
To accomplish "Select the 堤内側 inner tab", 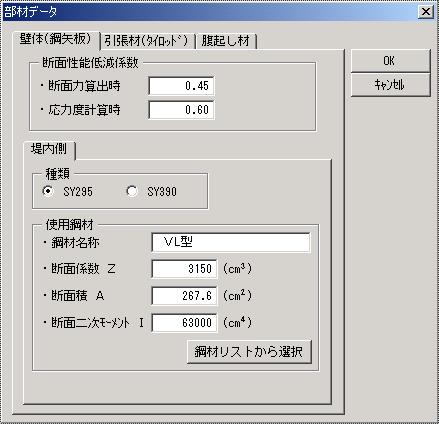I will pos(49,150).
